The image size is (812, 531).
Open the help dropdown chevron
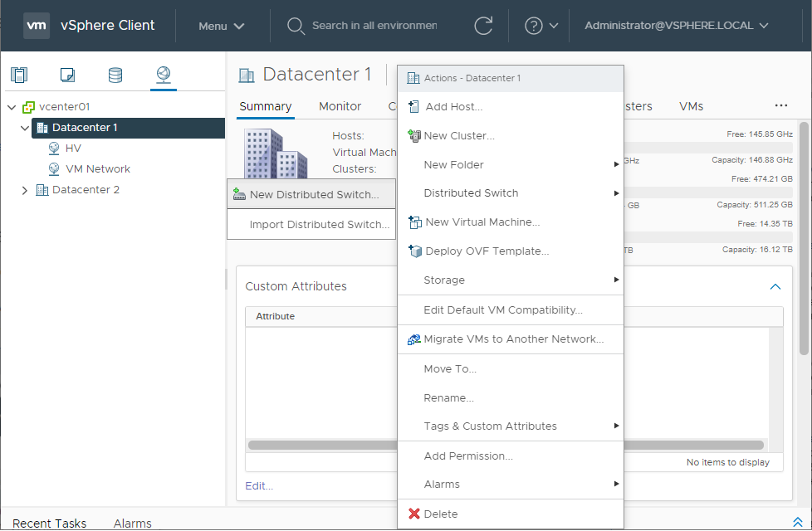[x=554, y=26]
